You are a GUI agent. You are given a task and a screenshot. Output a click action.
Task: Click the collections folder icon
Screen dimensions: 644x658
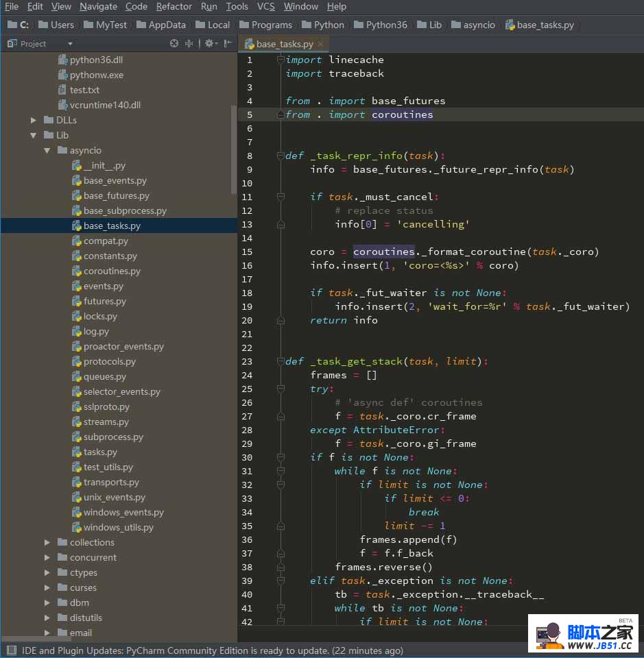[x=62, y=542]
